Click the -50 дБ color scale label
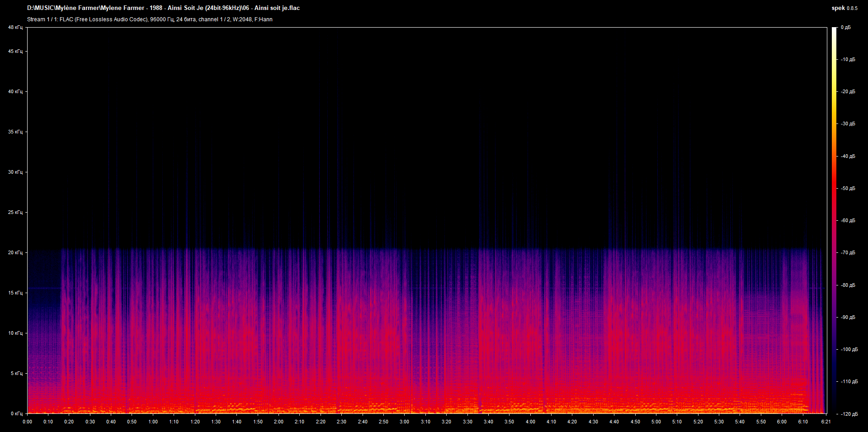This screenshot has width=868, height=432. (x=848, y=188)
